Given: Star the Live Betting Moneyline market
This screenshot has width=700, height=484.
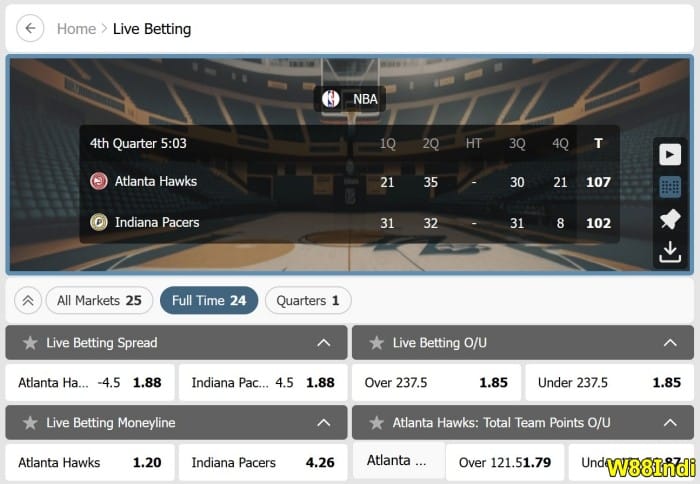Looking at the screenshot, I should point(30,423).
